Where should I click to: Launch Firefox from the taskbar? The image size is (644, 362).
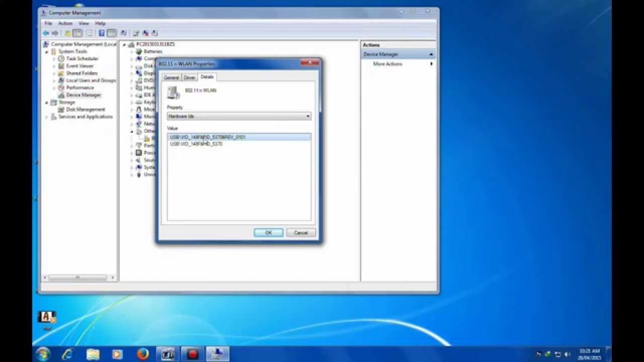(143, 354)
